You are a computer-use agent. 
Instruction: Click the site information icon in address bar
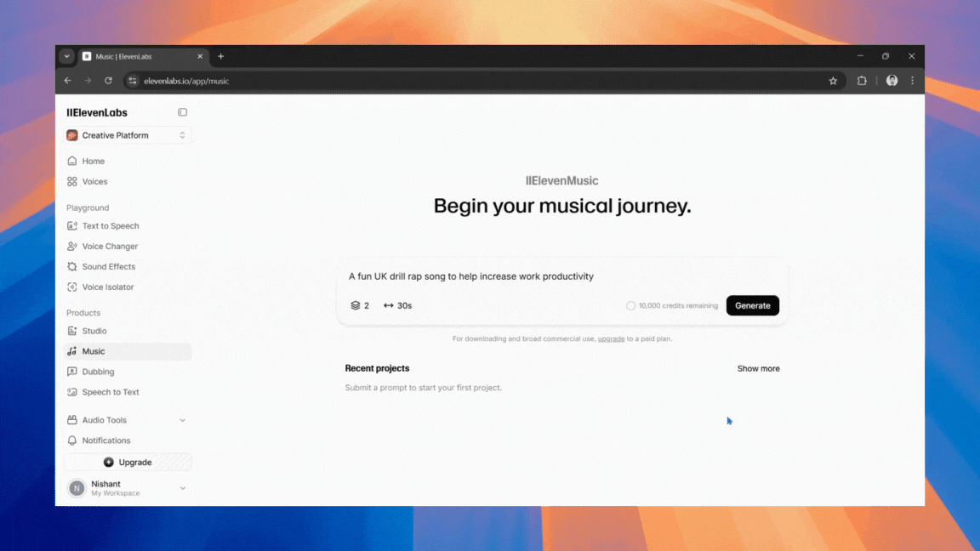point(133,81)
